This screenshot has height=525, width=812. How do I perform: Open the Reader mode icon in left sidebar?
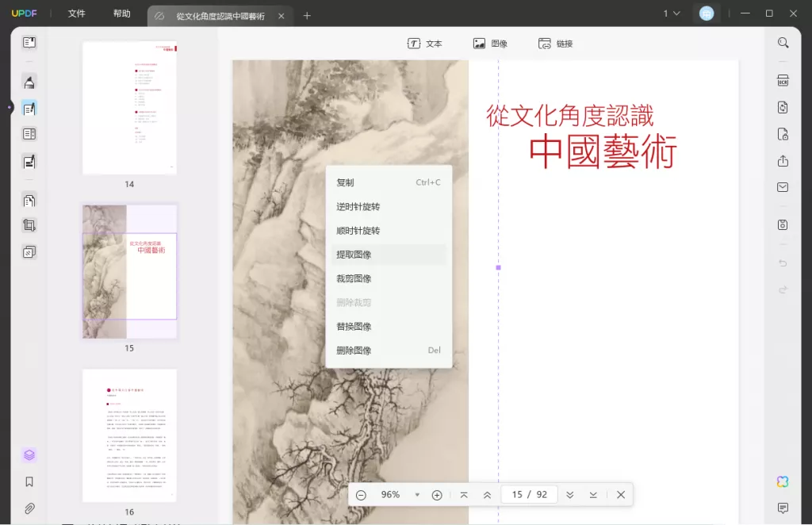(29, 43)
